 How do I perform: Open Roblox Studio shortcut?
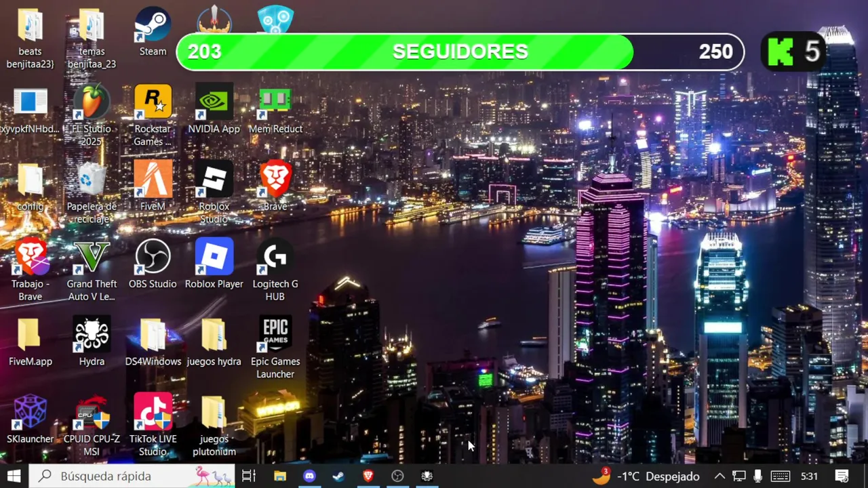[214, 193]
